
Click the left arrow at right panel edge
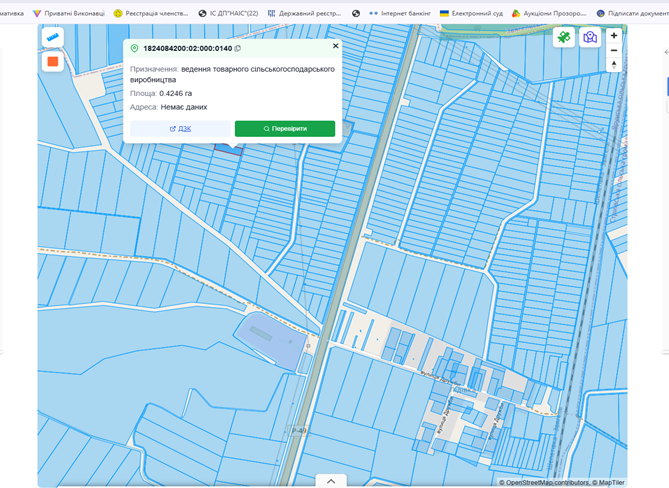pos(666,52)
